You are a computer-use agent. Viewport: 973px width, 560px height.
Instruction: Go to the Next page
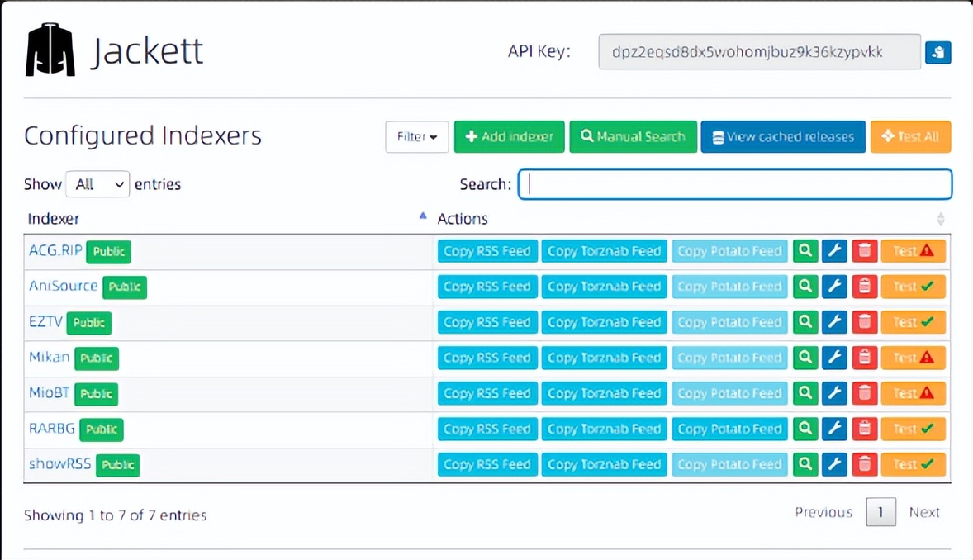pyautogui.click(x=924, y=512)
